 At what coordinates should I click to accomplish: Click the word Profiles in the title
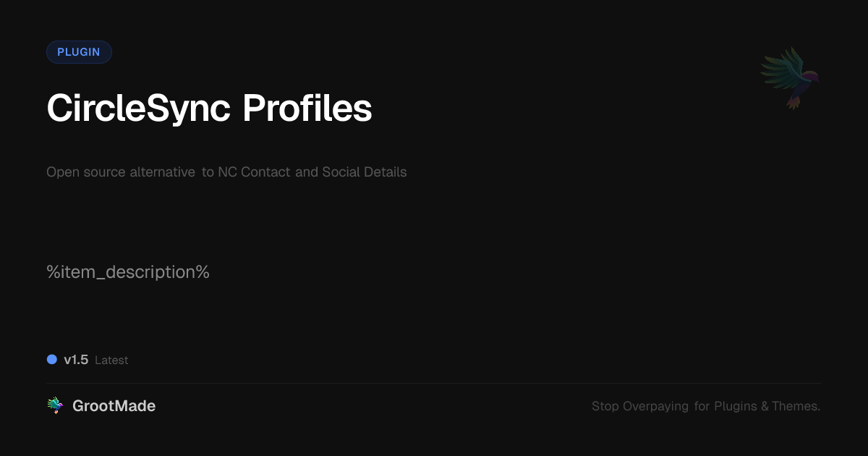307,109
